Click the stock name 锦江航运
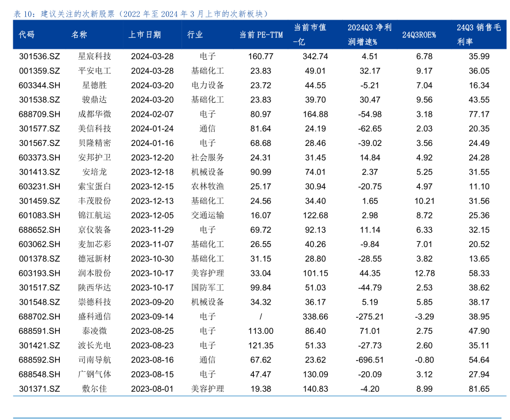510x420 pixels. coord(94,215)
